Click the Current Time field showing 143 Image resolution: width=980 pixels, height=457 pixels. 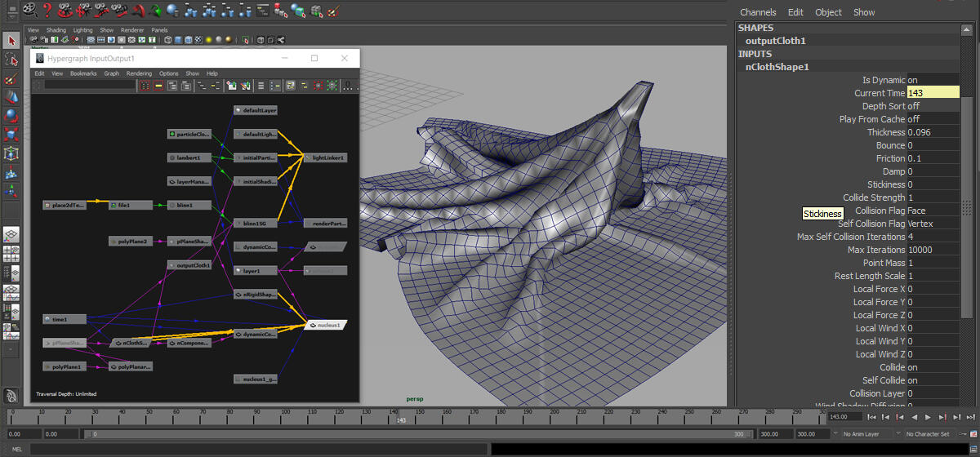[x=933, y=93]
